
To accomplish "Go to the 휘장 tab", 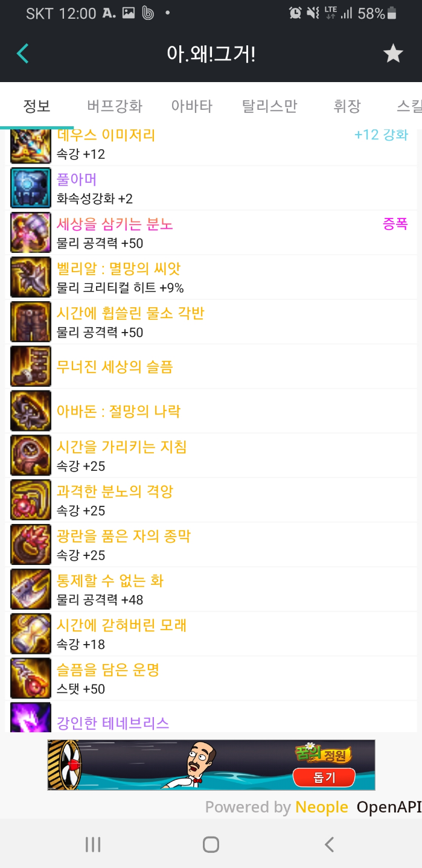I will 347,106.
